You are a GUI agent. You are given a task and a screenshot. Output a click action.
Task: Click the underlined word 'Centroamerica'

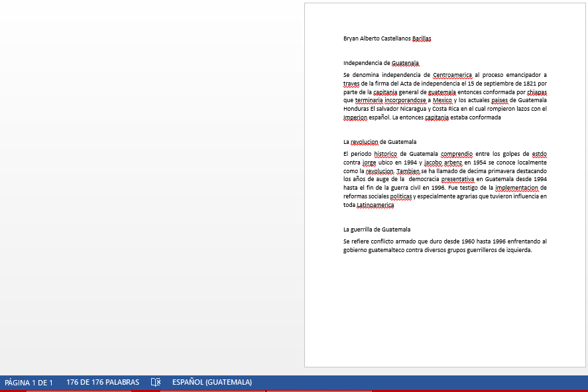pos(452,75)
